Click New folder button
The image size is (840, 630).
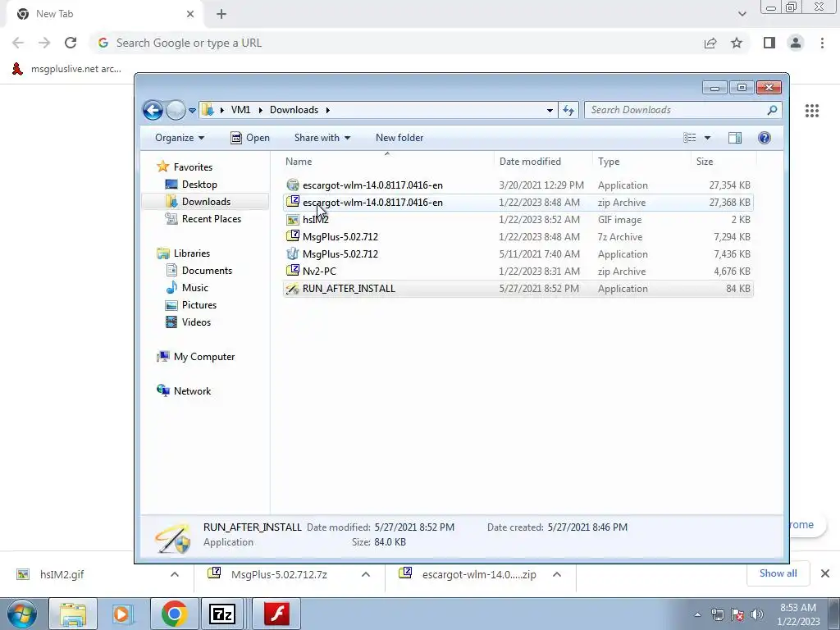(x=399, y=138)
